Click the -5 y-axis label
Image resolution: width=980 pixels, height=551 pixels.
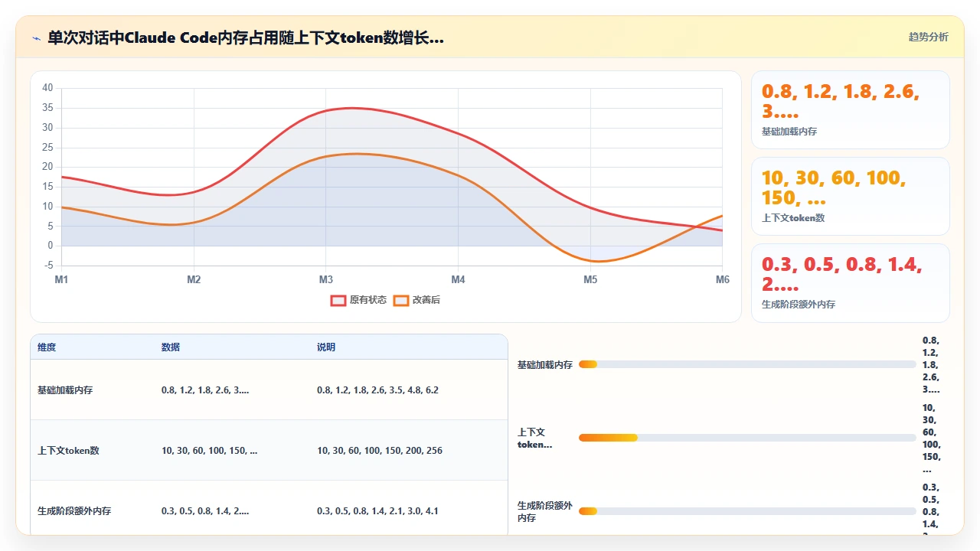click(x=48, y=266)
